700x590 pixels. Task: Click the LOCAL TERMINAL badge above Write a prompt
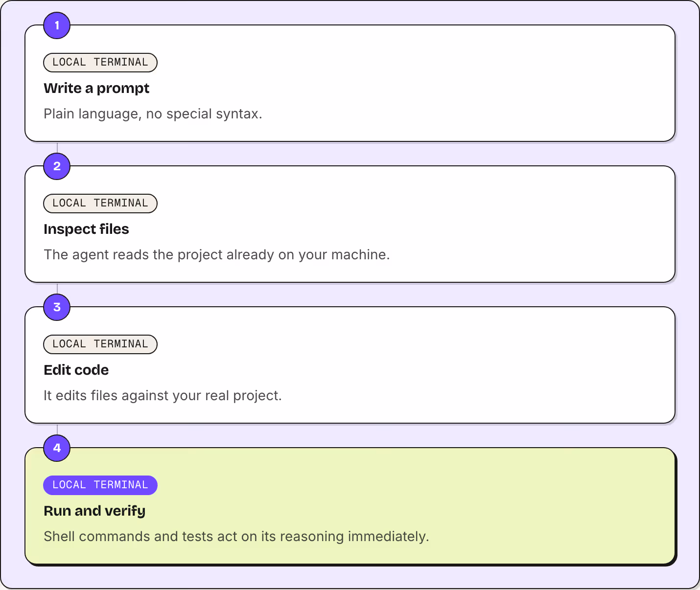tap(100, 63)
